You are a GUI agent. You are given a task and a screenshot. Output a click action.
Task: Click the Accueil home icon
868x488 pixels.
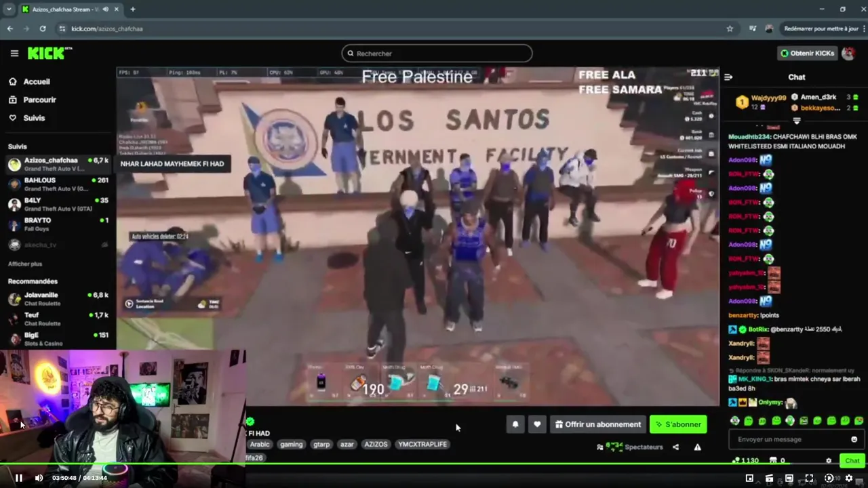click(x=12, y=81)
